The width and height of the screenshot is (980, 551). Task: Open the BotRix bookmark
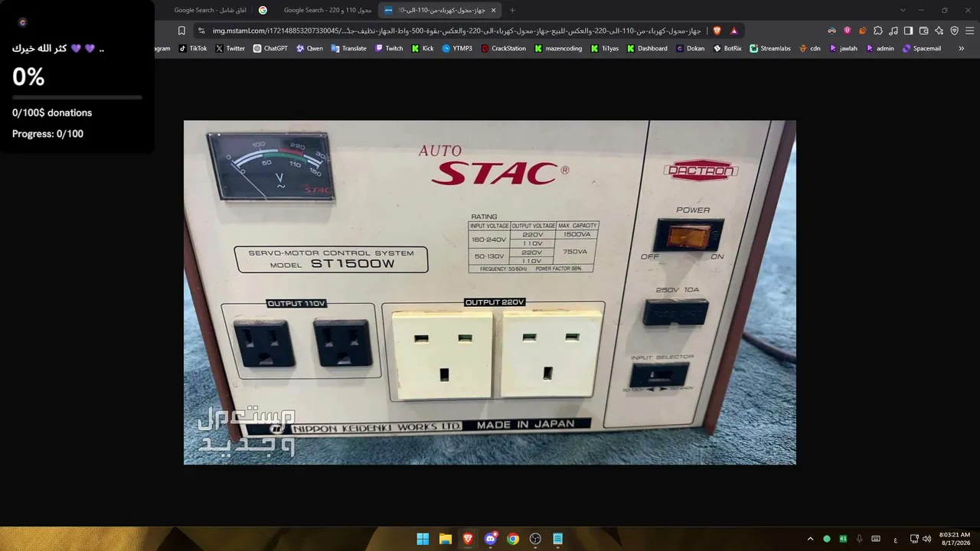pyautogui.click(x=727, y=48)
